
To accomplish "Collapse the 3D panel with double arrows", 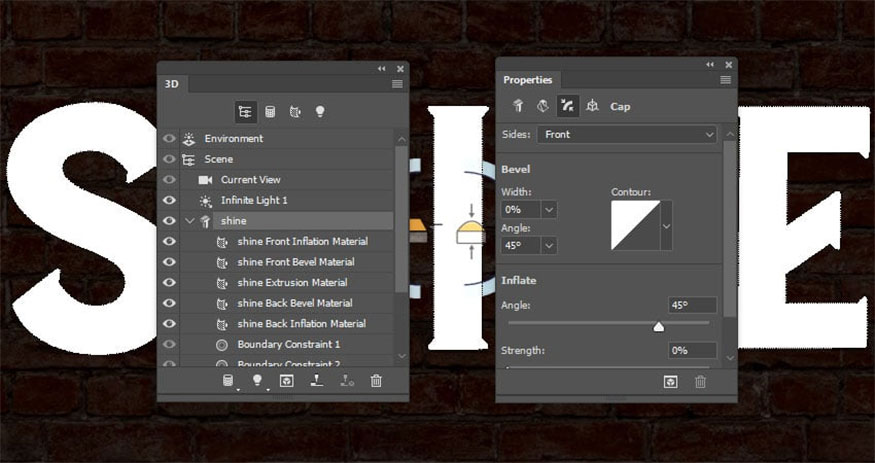I will tap(382, 69).
